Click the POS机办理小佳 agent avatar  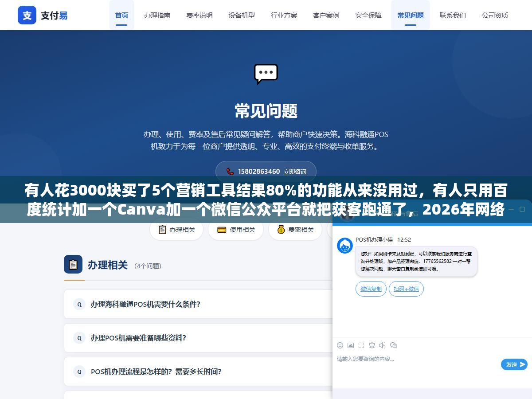click(x=345, y=246)
